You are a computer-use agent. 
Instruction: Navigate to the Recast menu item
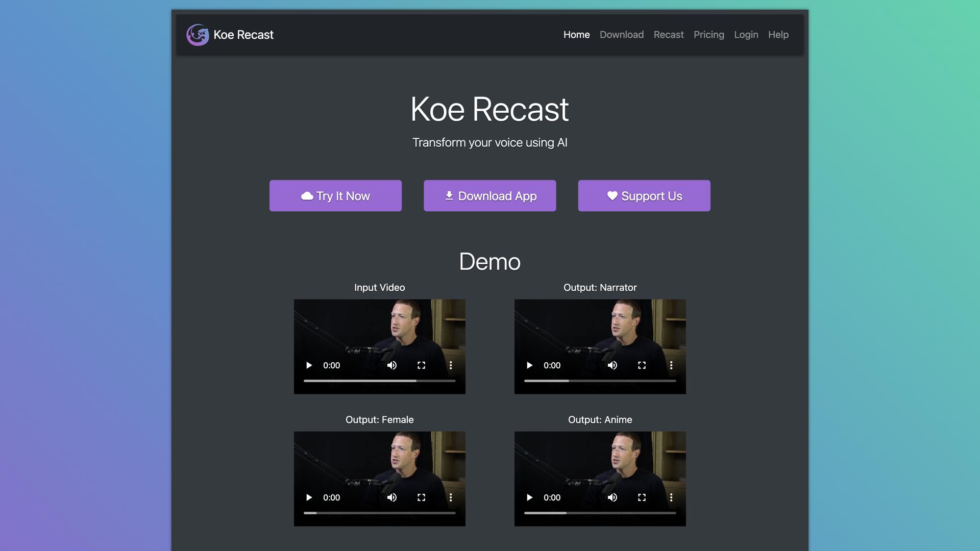pyautogui.click(x=669, y=35)
